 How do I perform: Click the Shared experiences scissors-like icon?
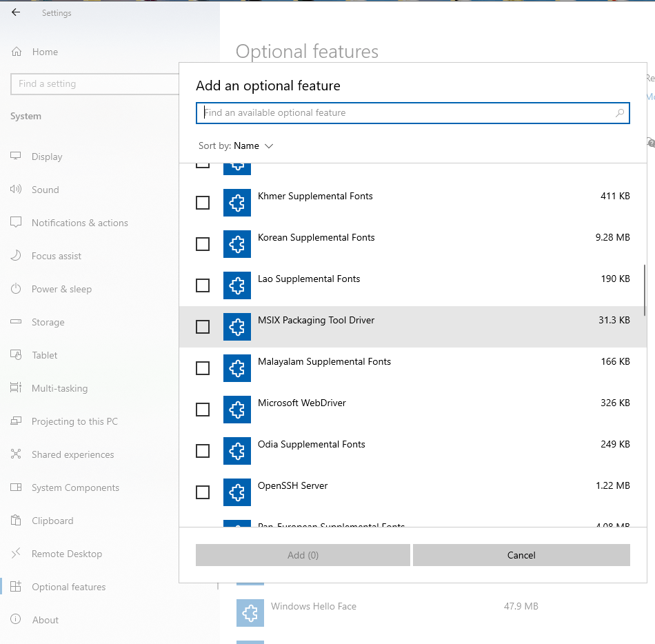click(x=15, y=454)
